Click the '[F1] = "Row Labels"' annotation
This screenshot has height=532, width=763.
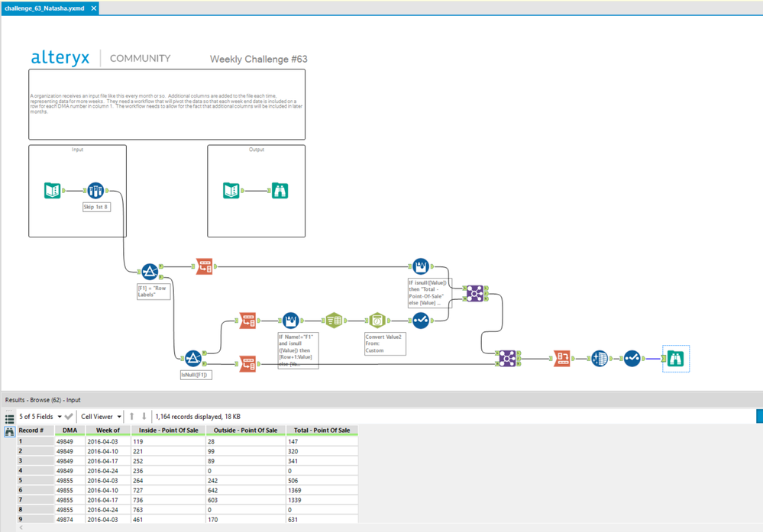[154, 292]
